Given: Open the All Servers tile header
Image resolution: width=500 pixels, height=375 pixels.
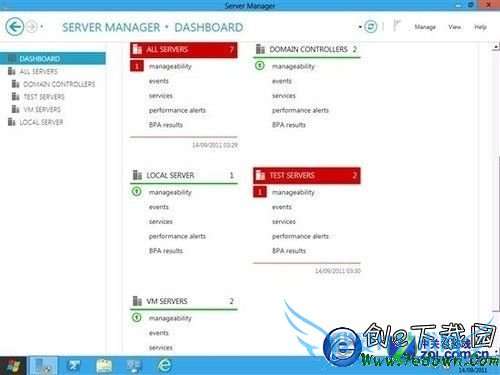Looking at the screenshot, I should [x=184, y=50].
